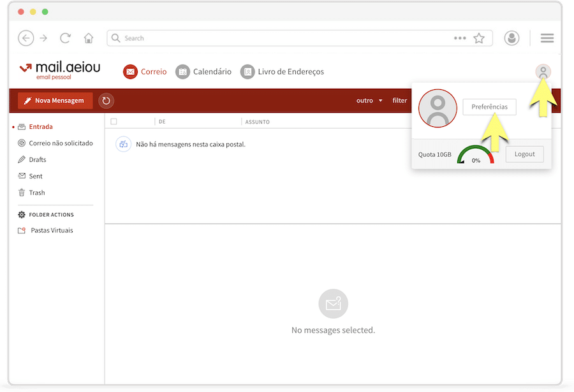Viewport: 574px width, 392px height.
Task: Click the Folder Actions gear icon
Action: point(22,215)
